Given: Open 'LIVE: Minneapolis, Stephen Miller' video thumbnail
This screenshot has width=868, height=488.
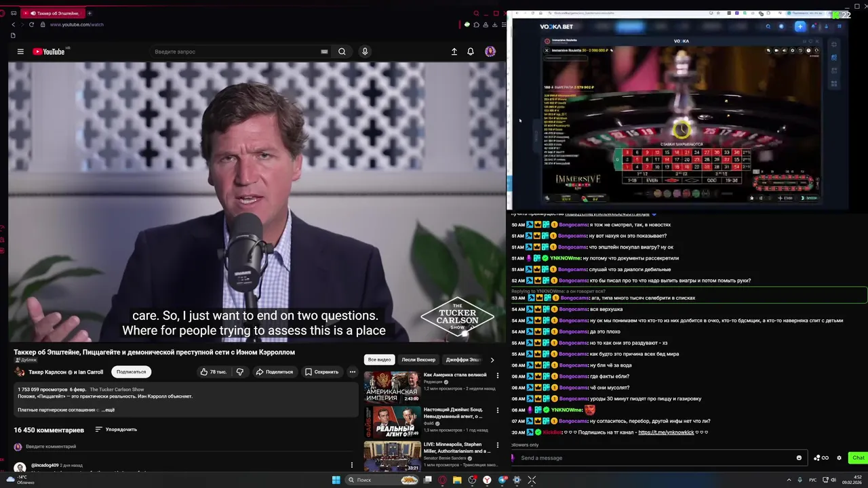Looking at the screenshot, I should point(392,456).
